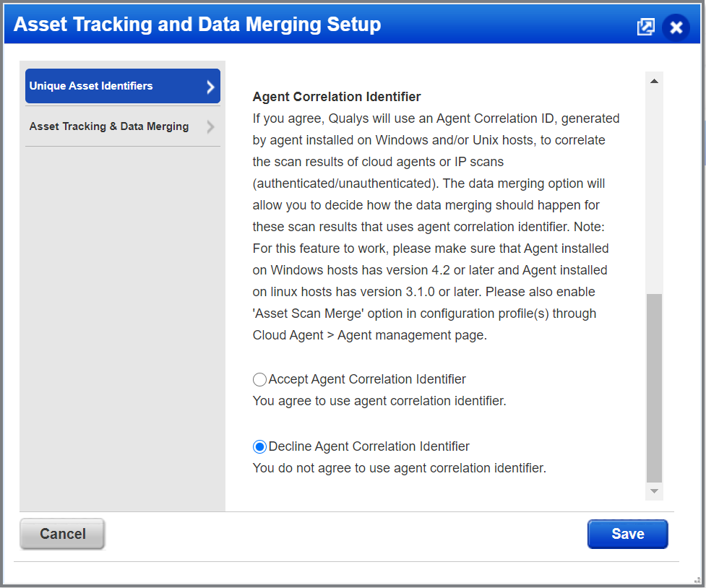Click the 'Agent Correlation Identifier' heading
This screenshot has height=588, width=706.
click(336, 97)
